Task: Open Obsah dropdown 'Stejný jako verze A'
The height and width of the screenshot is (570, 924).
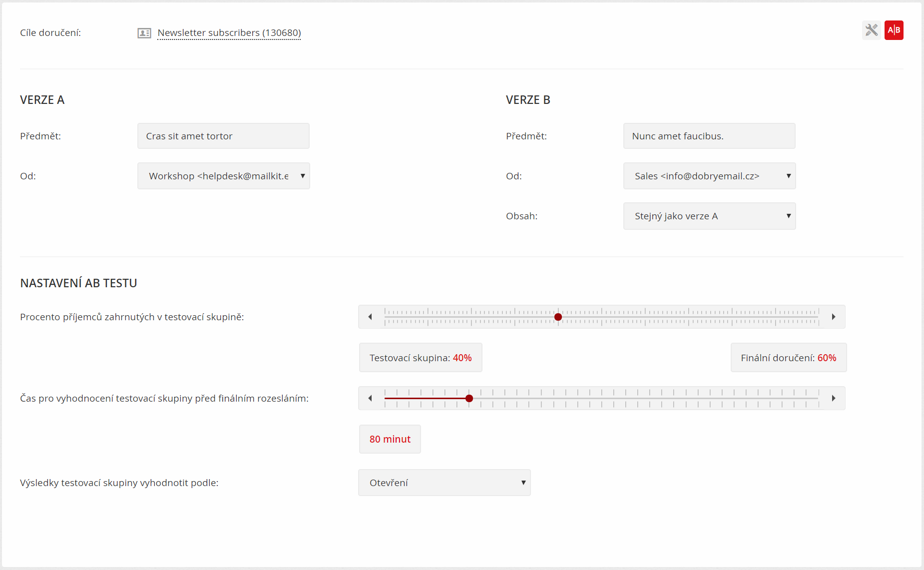Action: pyautogui.click(x=709, y=216)
